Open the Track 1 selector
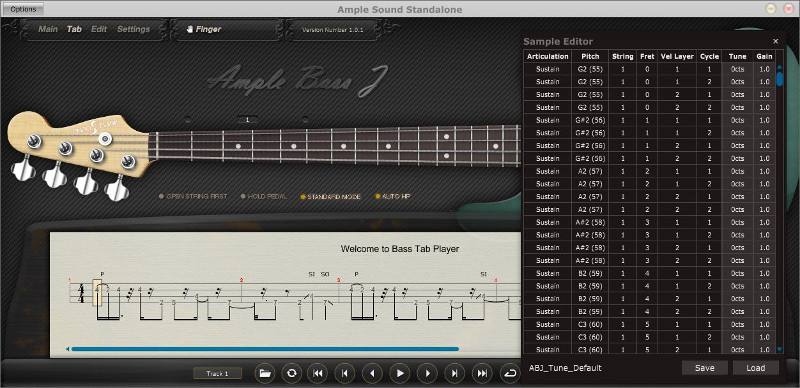The image size is (800, 388). pyautogui.click(x=217, y=374)
